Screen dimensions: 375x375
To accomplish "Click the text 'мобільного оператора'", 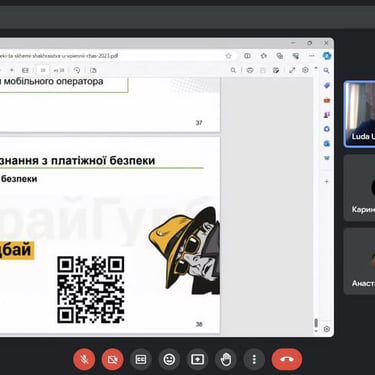I will 53,81.
